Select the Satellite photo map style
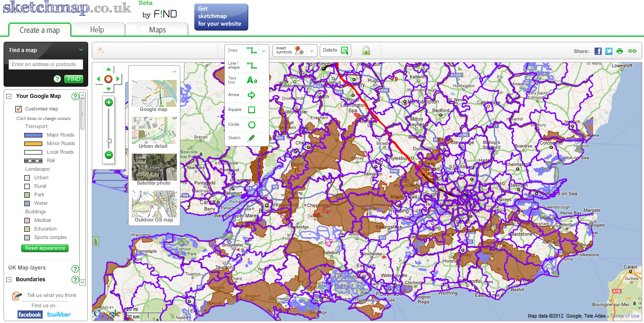 coord(154,167)
